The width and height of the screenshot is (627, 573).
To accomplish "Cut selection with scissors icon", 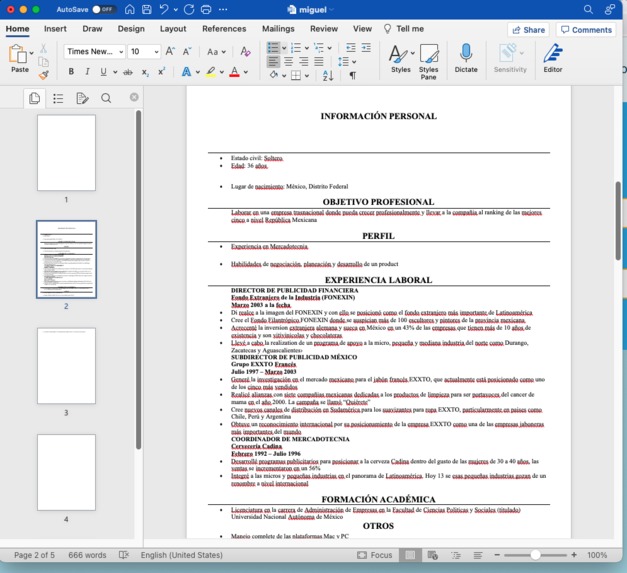I will click(x=43, y=48).
